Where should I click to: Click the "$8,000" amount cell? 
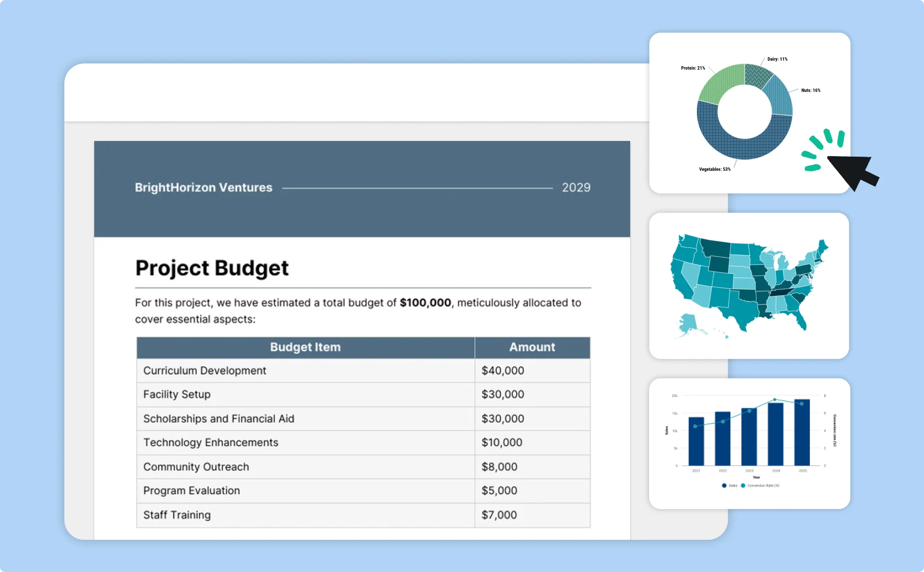[x=532, y=466]
